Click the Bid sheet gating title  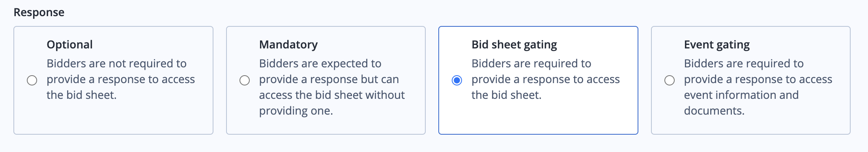(514, 44)
